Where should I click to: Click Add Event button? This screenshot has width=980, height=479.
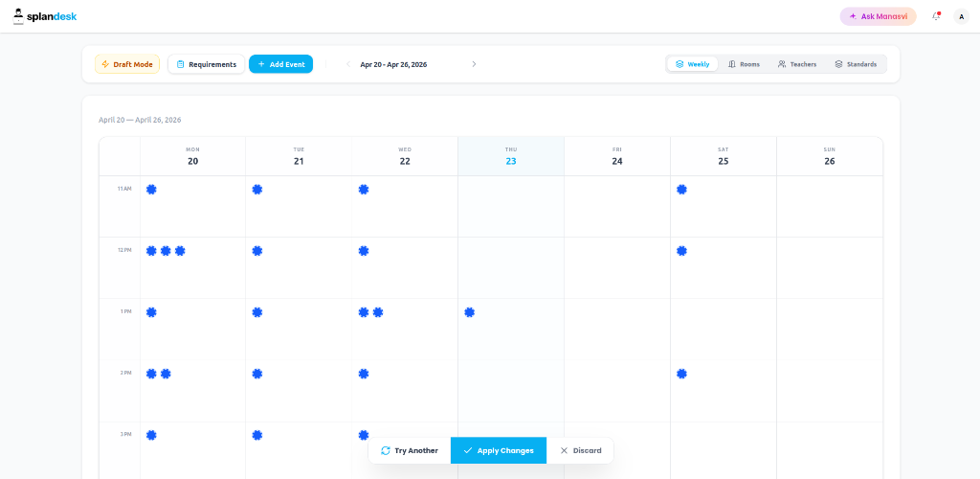pos(280,64)
